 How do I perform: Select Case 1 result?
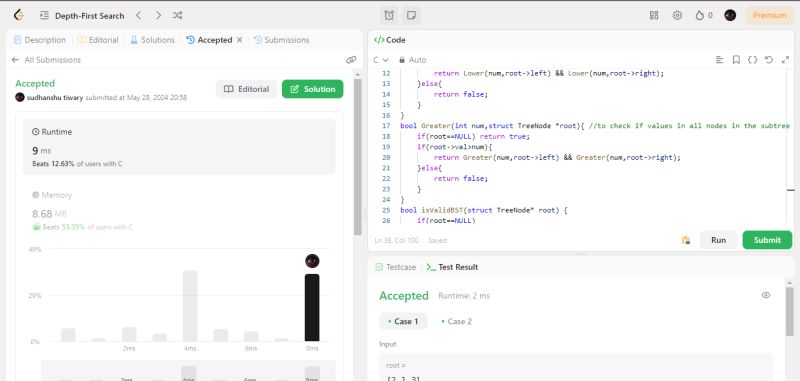[x=403, y=321]
